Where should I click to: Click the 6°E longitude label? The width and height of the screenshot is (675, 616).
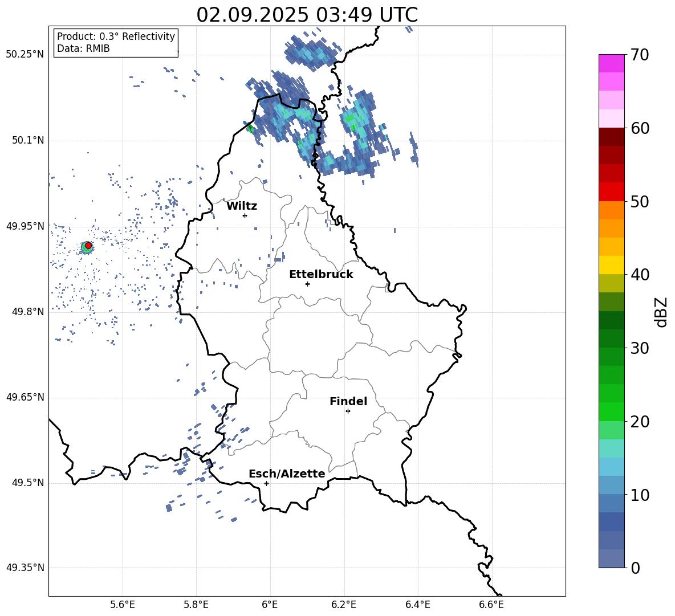[270, 605]
